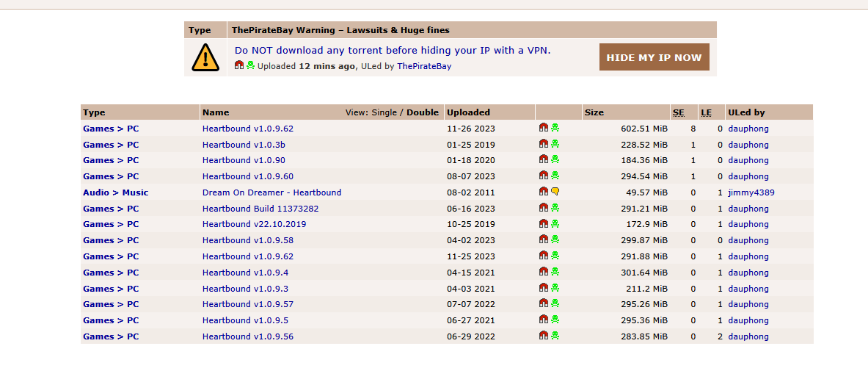Sort by the ULed by column header
The width and height of the screenshot is (868, 371).
(x=746, y=112)
